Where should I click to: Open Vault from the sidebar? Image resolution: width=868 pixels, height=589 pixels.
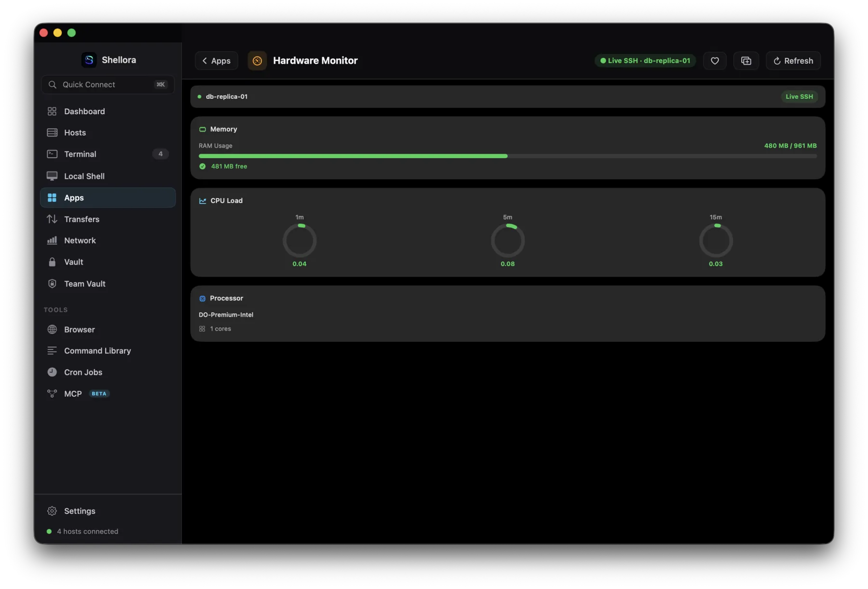pyautogui.click(x=108, y=262)
